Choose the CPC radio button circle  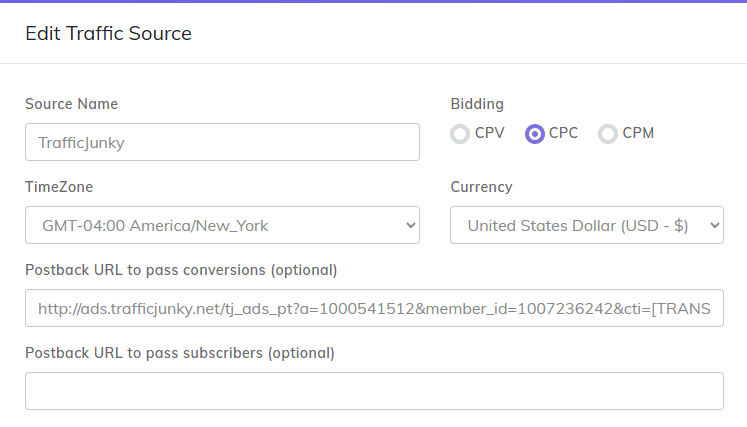pos(535,134)
